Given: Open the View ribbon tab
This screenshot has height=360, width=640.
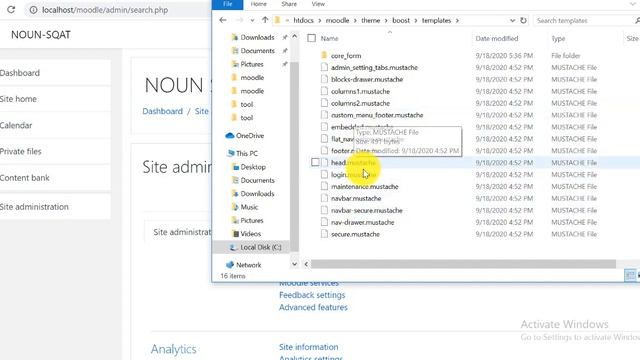Looking at the screenshot, I should pyautogui.click(x=318, y=4).
